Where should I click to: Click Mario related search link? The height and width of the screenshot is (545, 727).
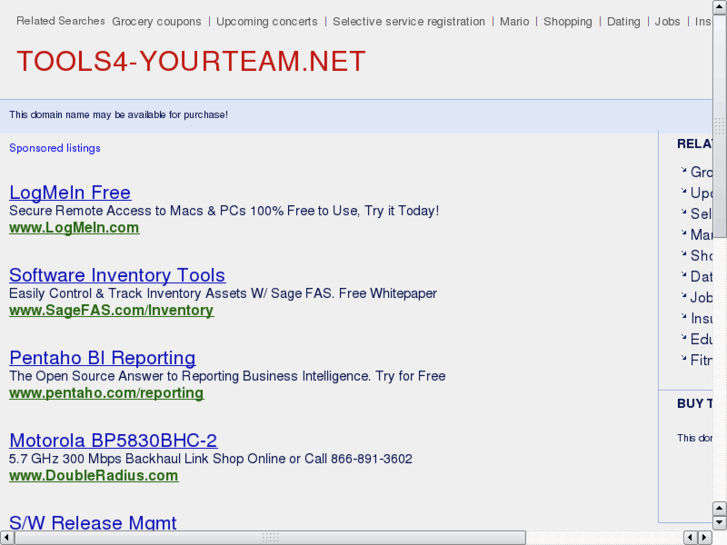pos(514,22)
